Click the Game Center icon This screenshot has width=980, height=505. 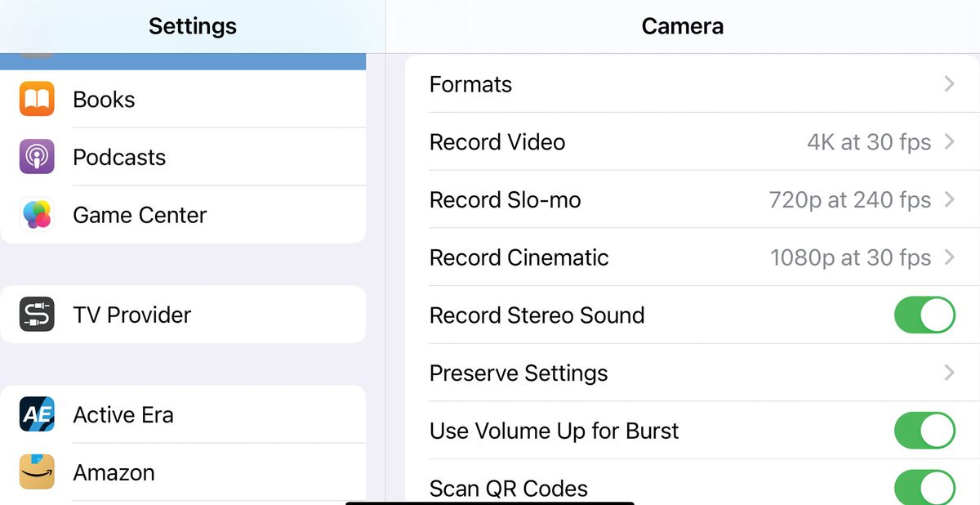pos(36,215)
